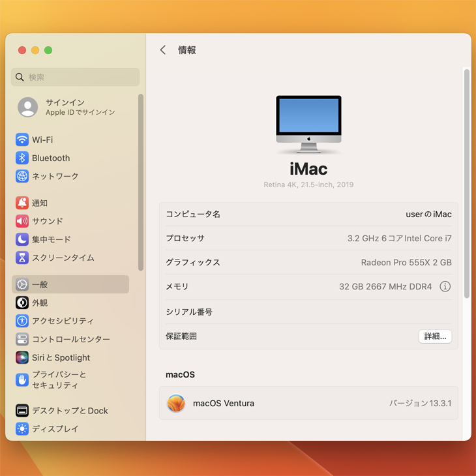476x476 pixels.
Task: Click Apple ID でサインイン link
Action: coord(80,112)
